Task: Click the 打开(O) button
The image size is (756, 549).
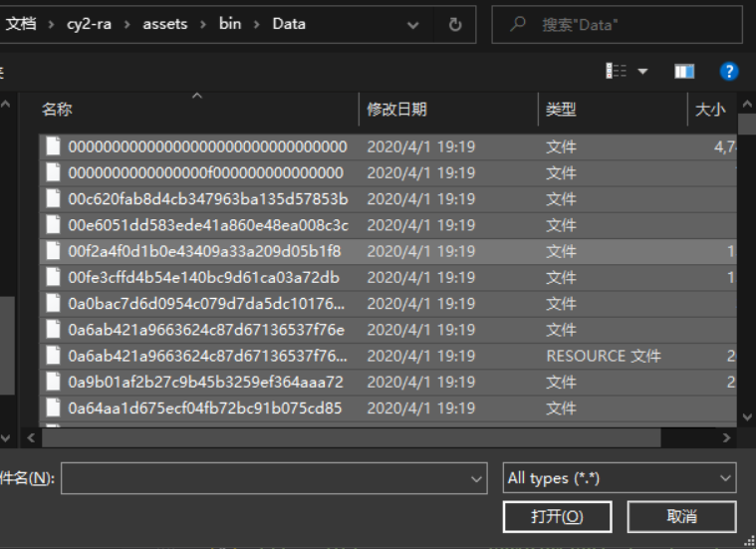Action: [x=557, y=516]
